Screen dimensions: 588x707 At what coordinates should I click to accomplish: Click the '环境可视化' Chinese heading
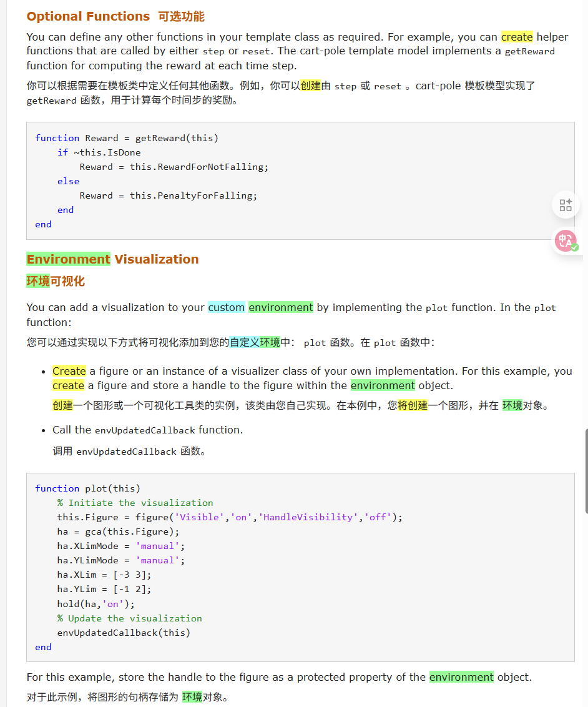[56, 281]
